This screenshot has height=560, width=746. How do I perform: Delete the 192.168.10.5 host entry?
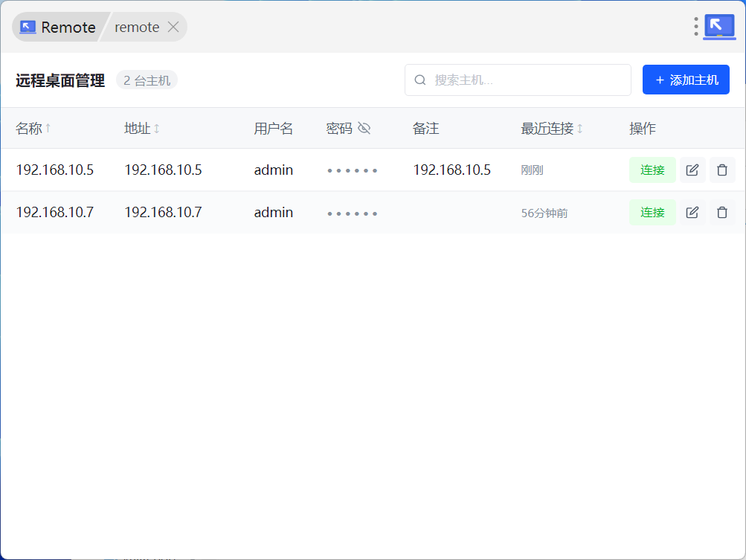point(721,170)
